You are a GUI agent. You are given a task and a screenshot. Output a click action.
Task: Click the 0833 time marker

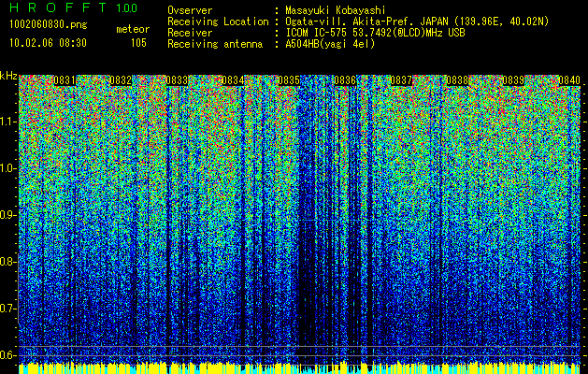point(177,80)
